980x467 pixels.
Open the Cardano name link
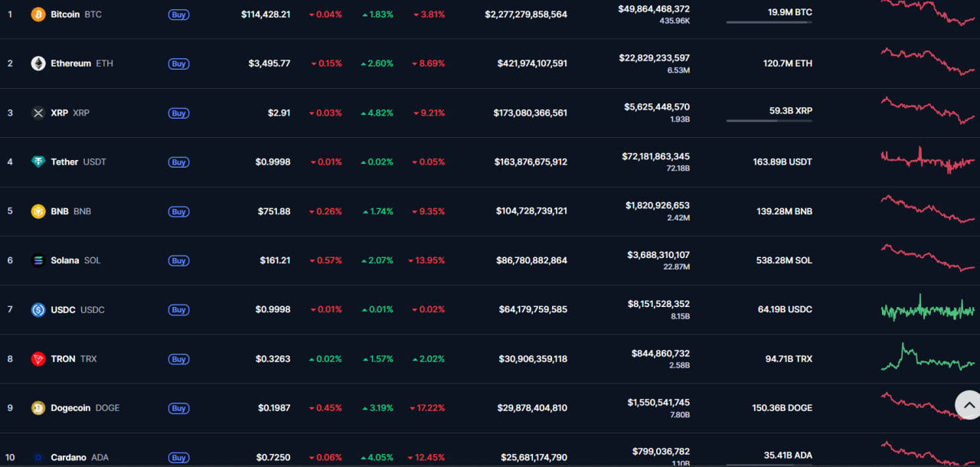pos(69,457)
